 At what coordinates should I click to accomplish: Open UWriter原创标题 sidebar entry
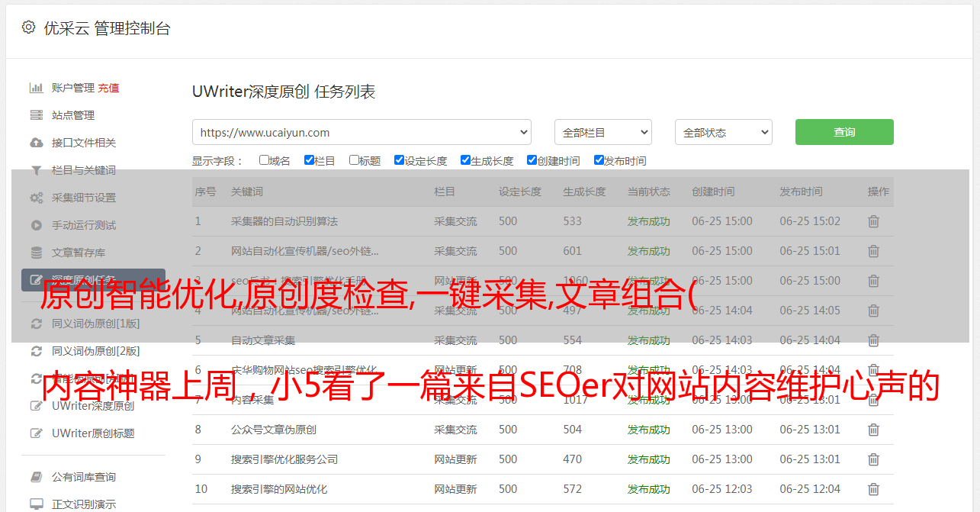(93, 433)
